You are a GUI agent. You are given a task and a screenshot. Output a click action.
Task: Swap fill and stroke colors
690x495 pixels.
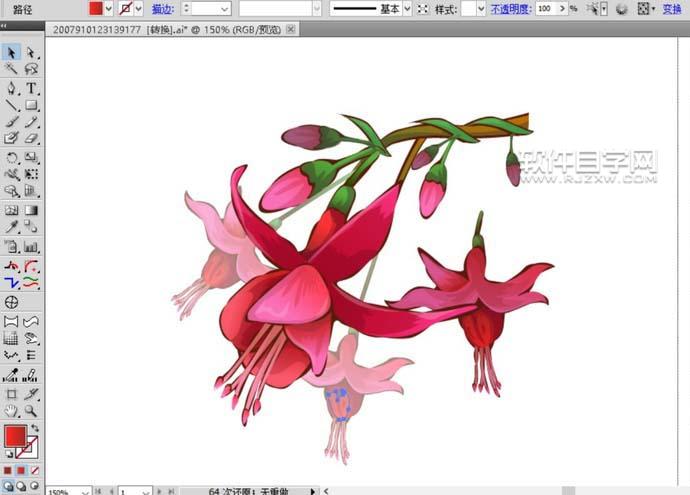point(34,429)
